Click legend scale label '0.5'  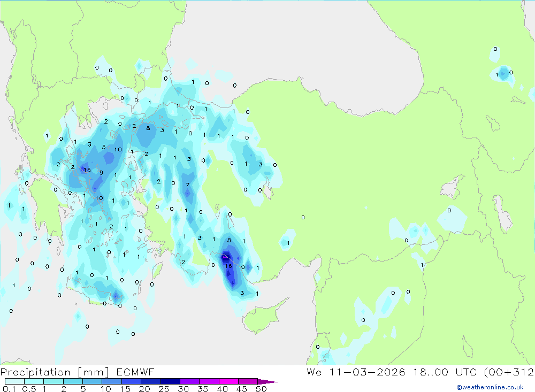pyautogui.click(x=29, y=389)
